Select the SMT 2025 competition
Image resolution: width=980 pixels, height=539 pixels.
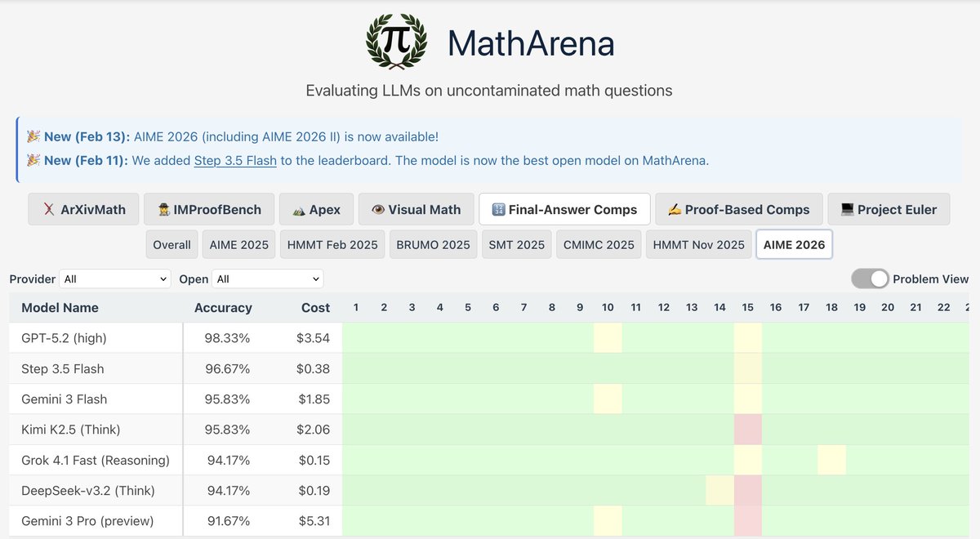(x=516, y=244)
